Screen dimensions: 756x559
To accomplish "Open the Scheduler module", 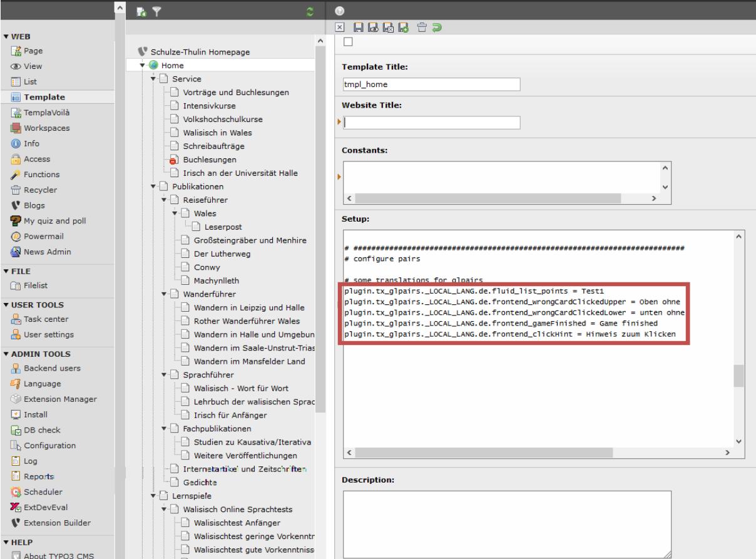I will pos(43,491).
